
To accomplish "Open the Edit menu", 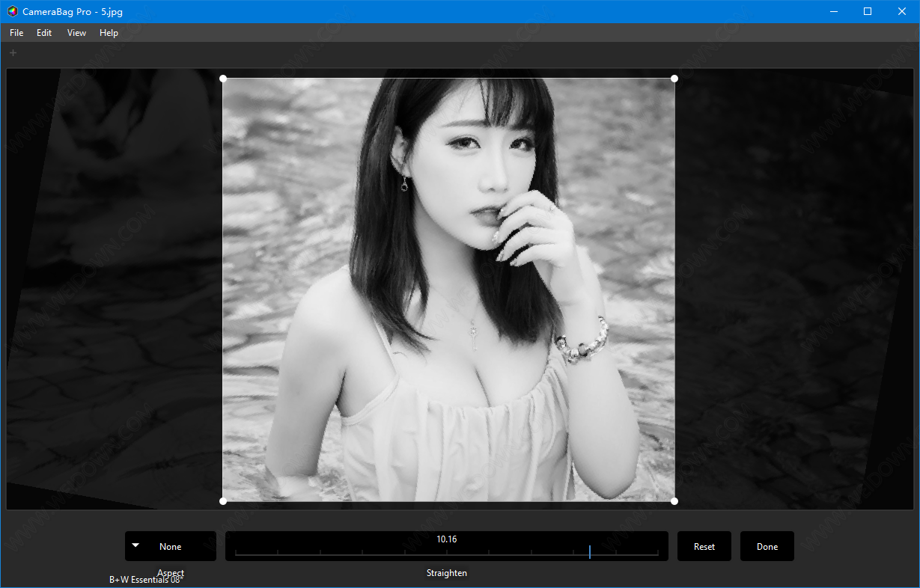I will point(44,33).
